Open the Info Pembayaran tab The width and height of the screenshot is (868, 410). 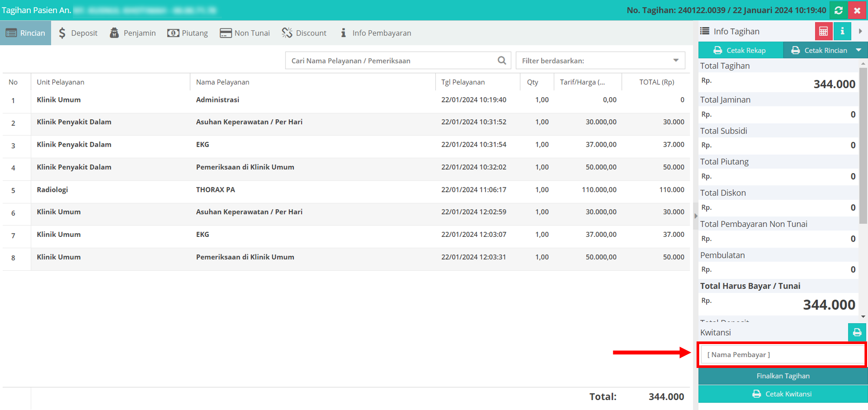click(376, 33)
